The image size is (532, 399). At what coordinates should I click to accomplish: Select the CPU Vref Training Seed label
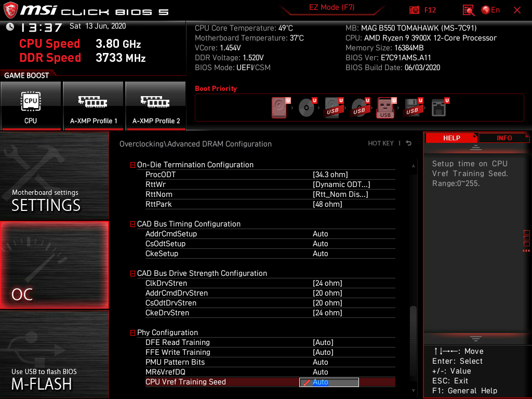[x=185, y=382]
